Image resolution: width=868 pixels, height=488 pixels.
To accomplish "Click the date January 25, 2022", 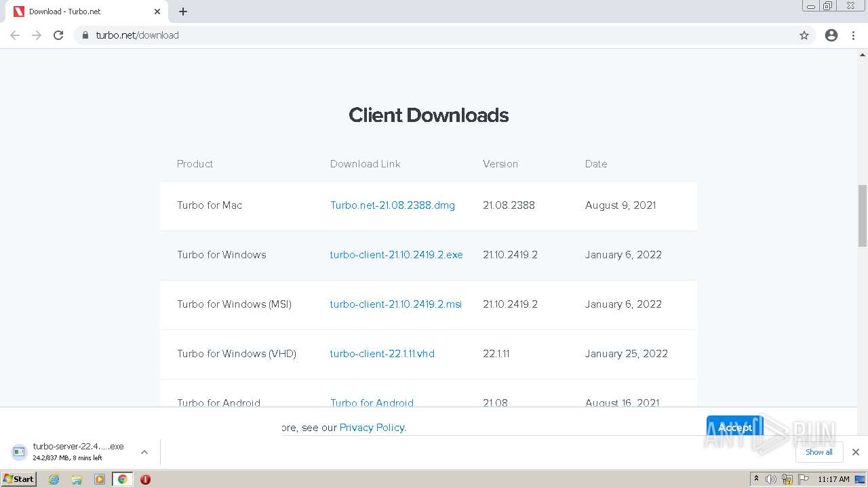I will click(x=627, y=354).
